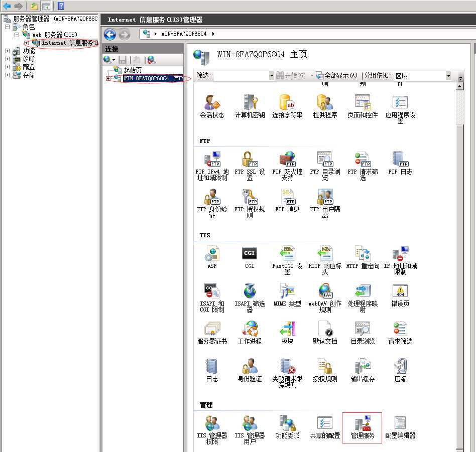Expand the 配置 tree node
This screenshot has height=452, width=476.
8,67
